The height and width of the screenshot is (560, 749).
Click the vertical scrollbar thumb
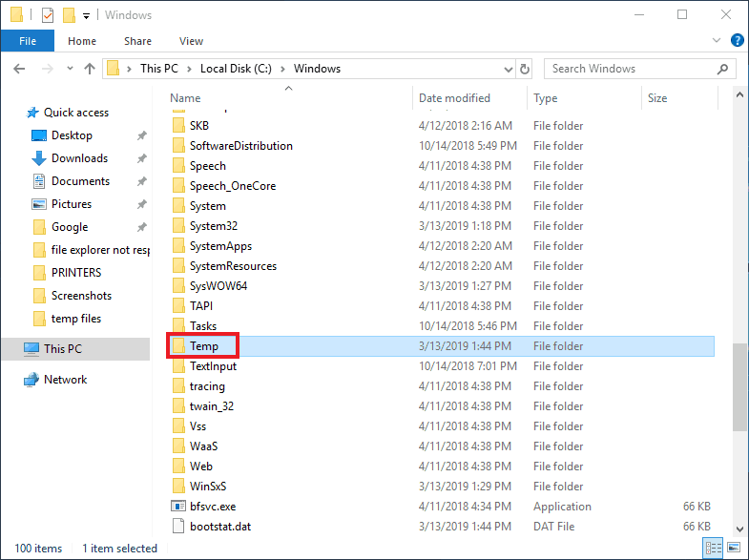tap(739, 387)
